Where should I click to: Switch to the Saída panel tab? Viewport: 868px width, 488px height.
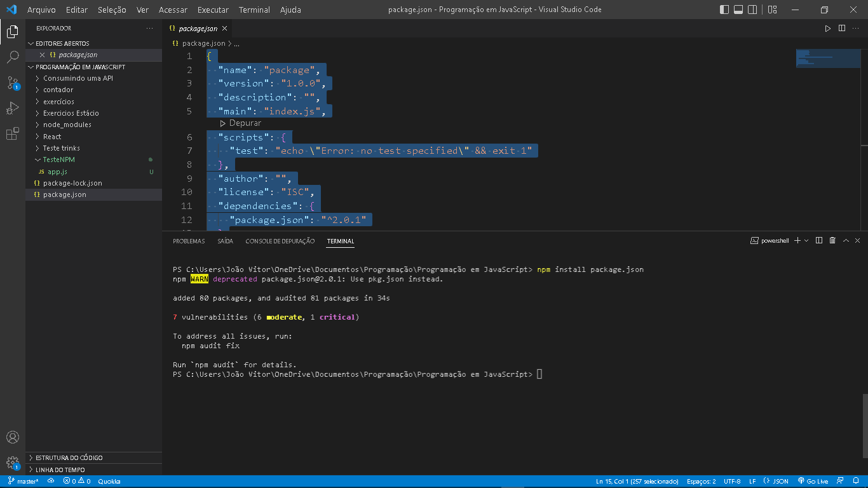click(225, 241)
